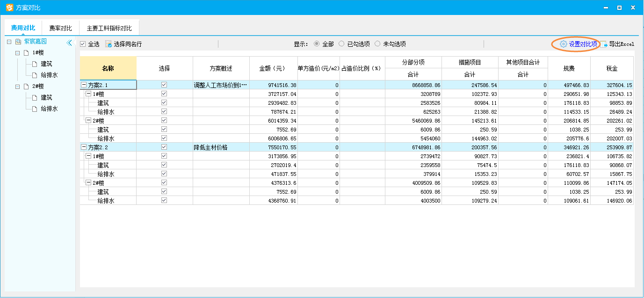
Task: Select the 未勾选项 radio button
Action: [377, 44]
